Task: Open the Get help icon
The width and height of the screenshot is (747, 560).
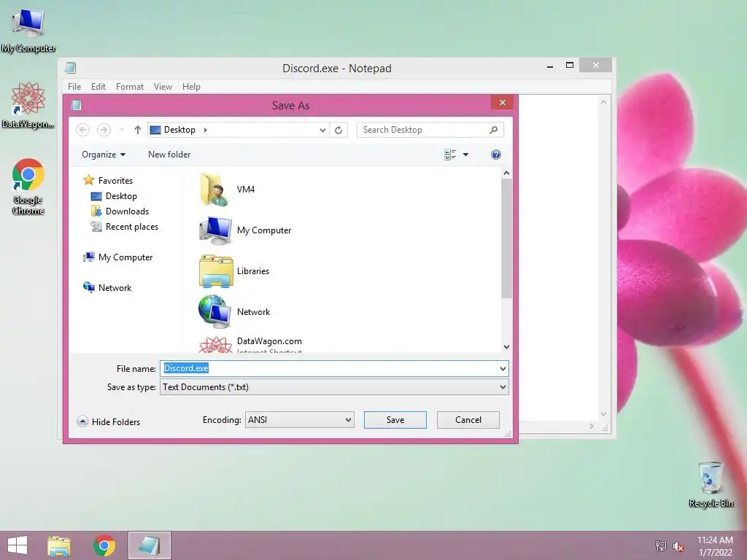Action: click(x=496, y=155)
